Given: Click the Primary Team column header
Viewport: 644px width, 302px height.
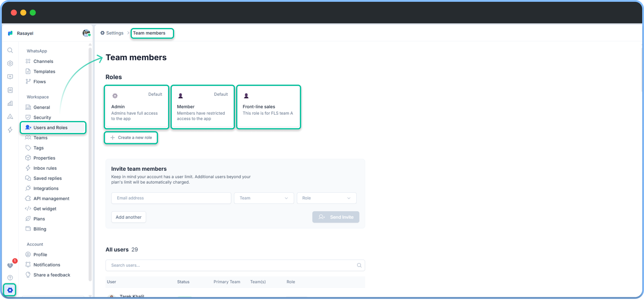Looking at the screenshot, I should click(x=227, y=282).
